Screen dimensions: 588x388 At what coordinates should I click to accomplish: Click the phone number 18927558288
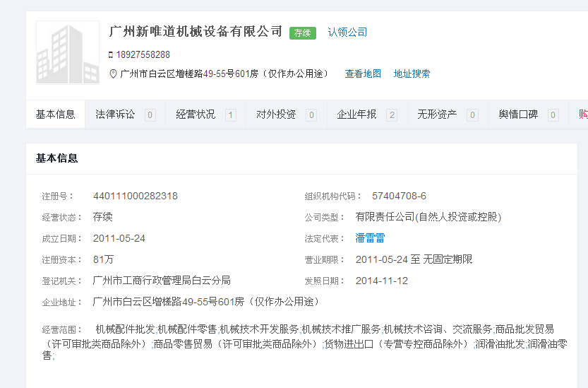tap(143, 55)
